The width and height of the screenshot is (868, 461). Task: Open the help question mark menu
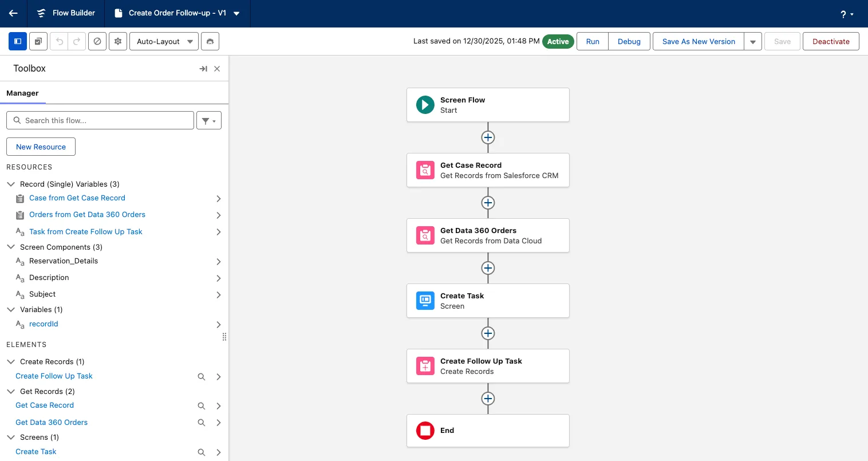click(847, 14)
